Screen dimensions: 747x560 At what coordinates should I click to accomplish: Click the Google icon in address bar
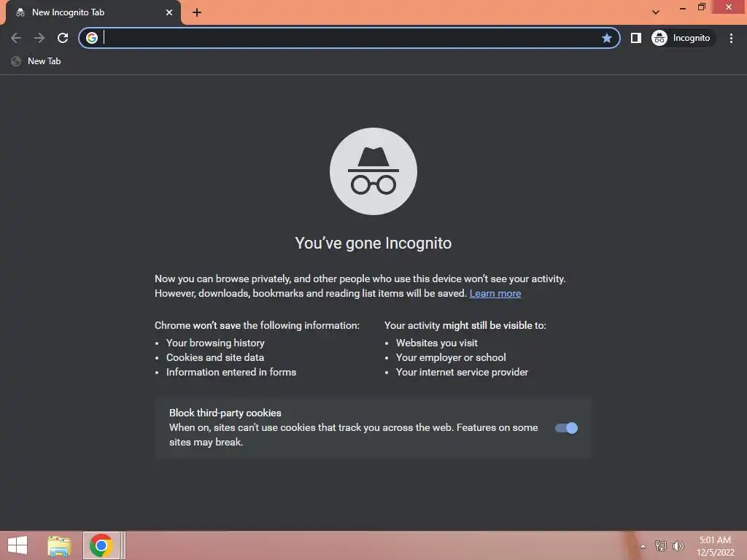92,38
